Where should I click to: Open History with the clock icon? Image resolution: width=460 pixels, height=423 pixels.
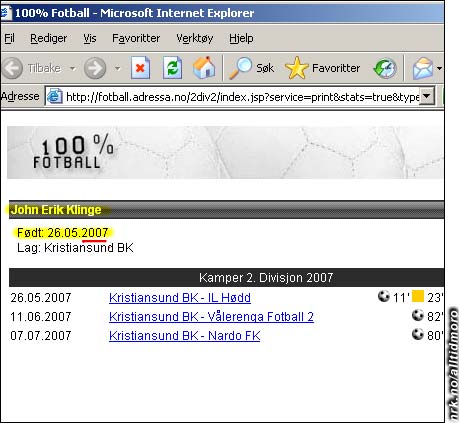click(385, 68)
